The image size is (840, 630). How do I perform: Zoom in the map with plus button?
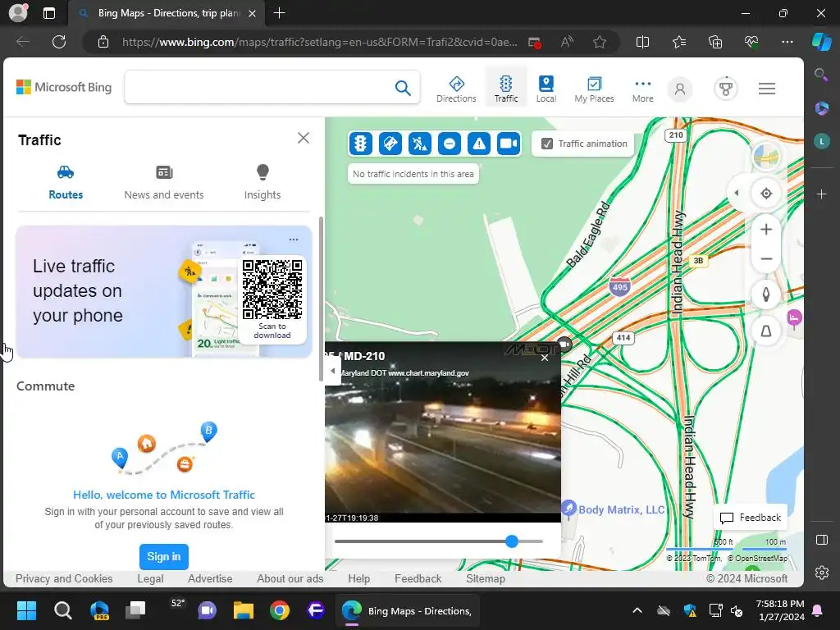766,230
